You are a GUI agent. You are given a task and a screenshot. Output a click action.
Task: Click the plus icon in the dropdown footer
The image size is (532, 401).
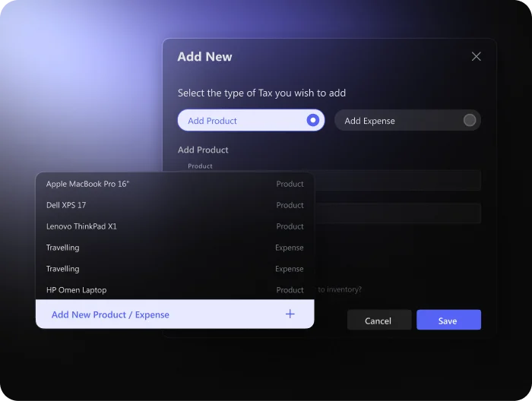click(x=290, y=314)
